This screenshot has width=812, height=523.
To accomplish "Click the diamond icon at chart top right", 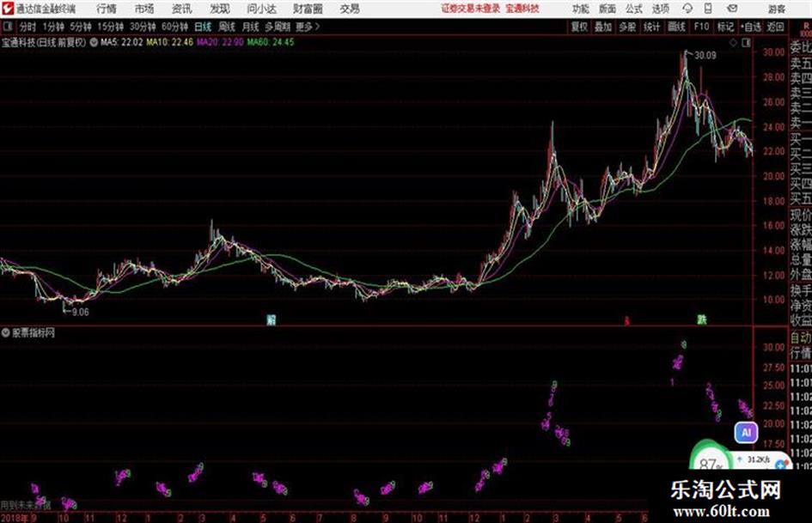I will [x=733, y=43].
